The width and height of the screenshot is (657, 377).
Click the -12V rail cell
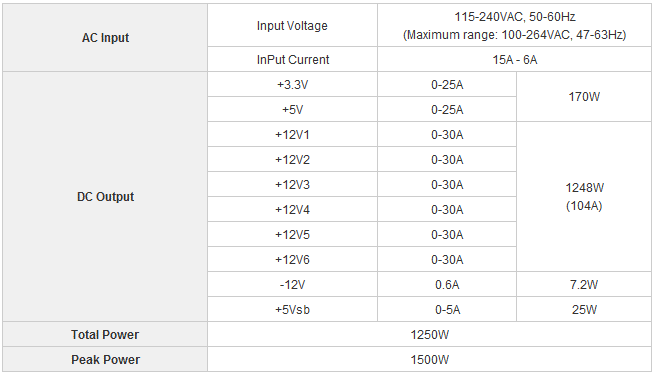click(x=292, y=284)
